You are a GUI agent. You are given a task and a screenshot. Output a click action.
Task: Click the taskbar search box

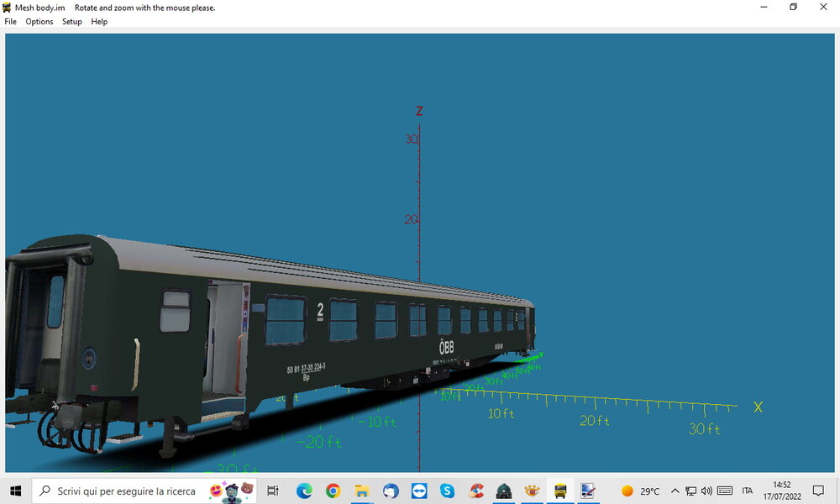click(144, 491)
